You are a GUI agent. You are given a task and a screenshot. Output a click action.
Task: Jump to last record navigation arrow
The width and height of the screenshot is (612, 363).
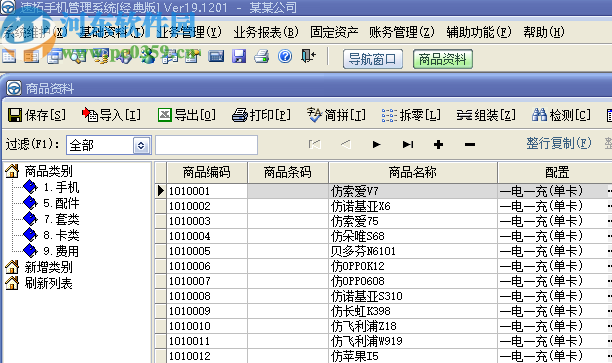408,144
